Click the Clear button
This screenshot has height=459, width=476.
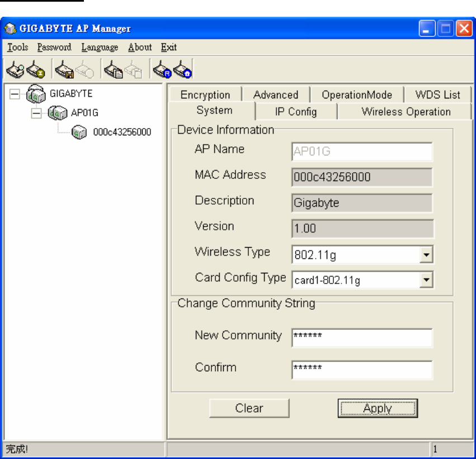(249, 408)
